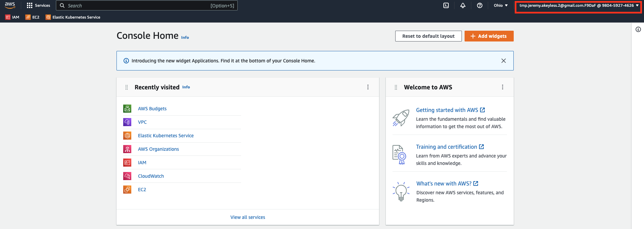Click Elastic Kubernetes Service favorite icon
Screen dimensions: 644x229
click(48, 17)
